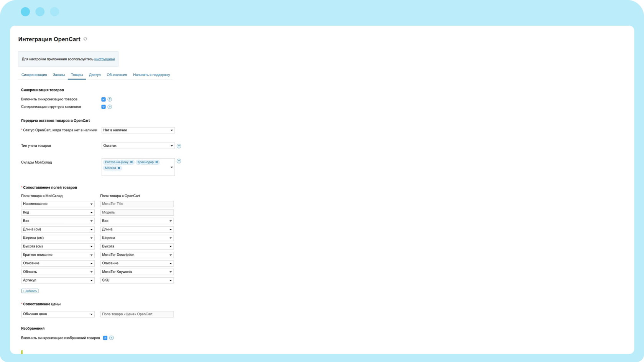Select the Товары tab
Screen dimensions: 644x362
pos(77,75)
